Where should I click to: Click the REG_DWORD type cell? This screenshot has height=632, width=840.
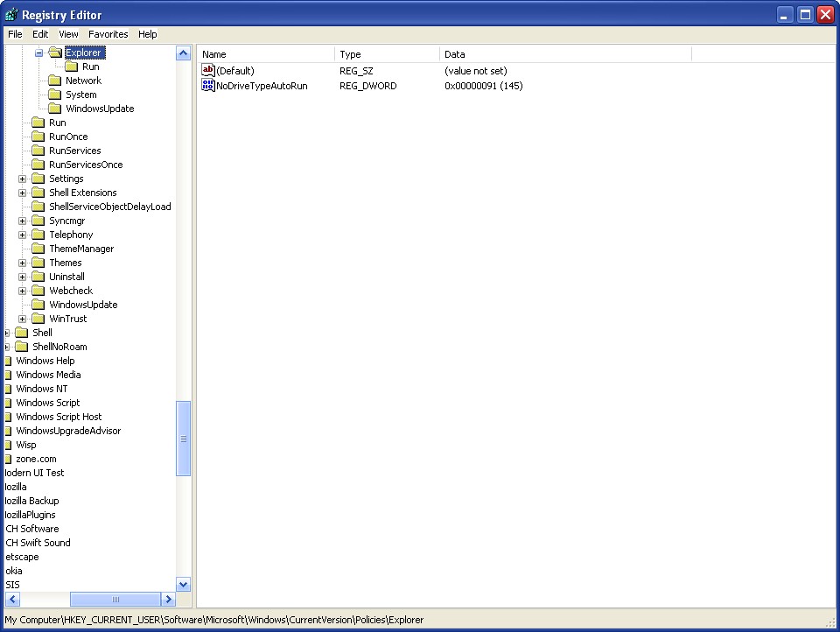[x=368, y=86]
